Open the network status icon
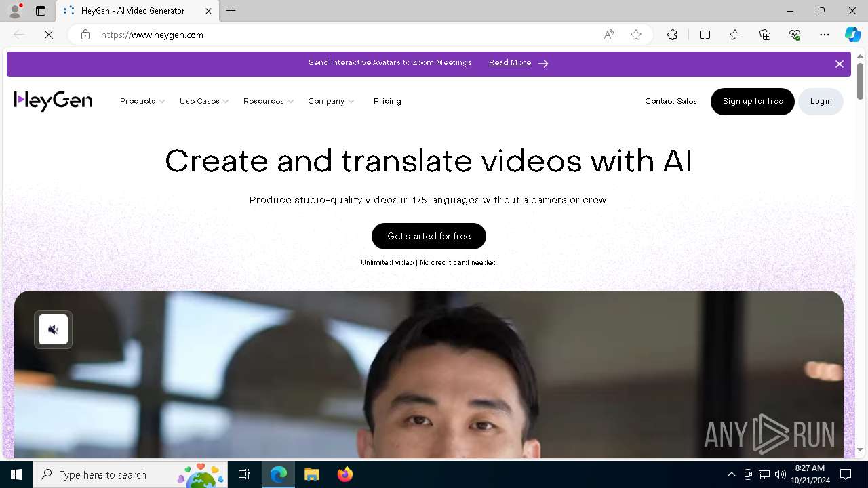The width and height of the screenshot is (868, 488). pos(764,474)
